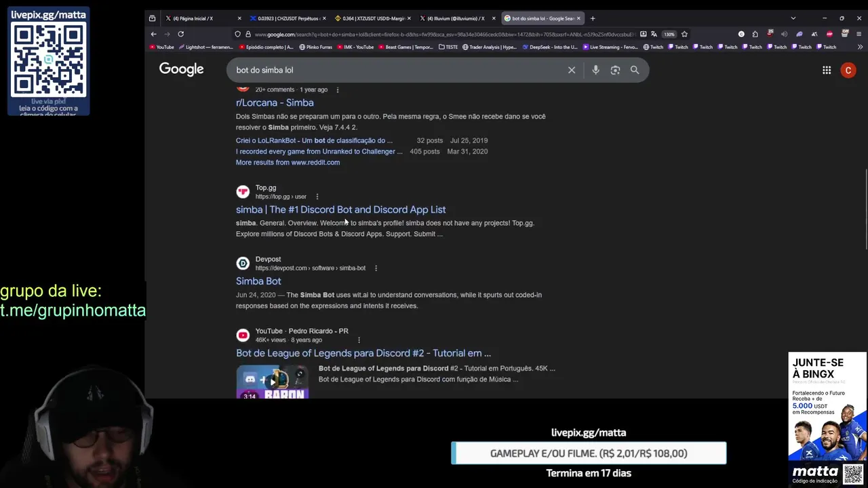
Task: Bookmark this page with the star icon
Action: coord(684,34)
